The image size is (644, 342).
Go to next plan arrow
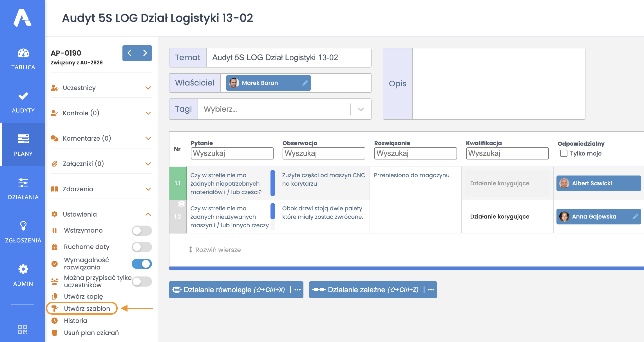[x=145, y=53]
